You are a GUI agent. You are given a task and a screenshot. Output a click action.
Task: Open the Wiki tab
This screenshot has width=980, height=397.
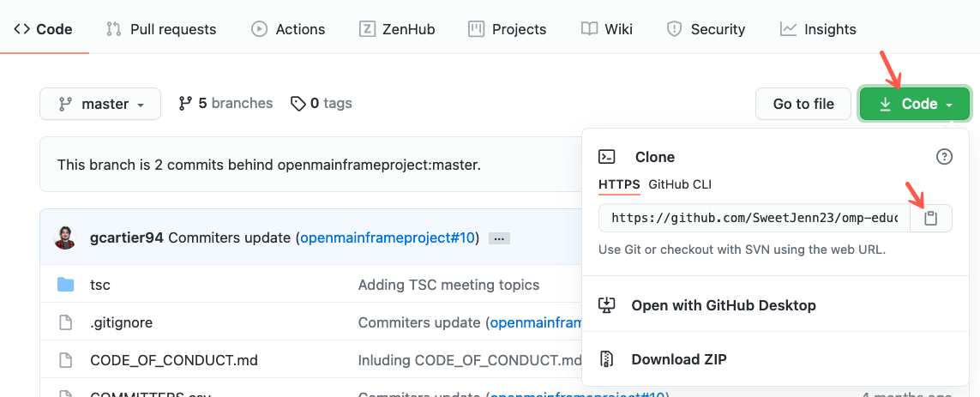coord(607,29)
